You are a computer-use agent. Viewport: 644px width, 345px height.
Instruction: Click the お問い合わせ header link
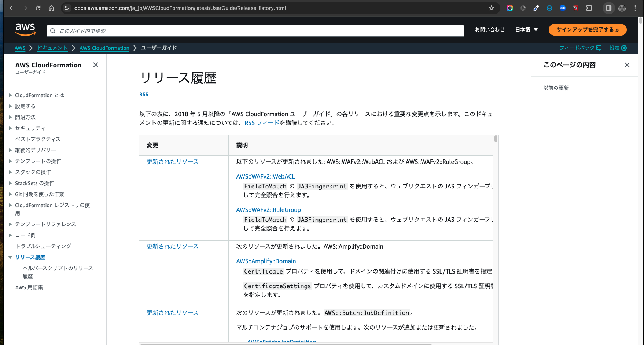click(490, 30)
